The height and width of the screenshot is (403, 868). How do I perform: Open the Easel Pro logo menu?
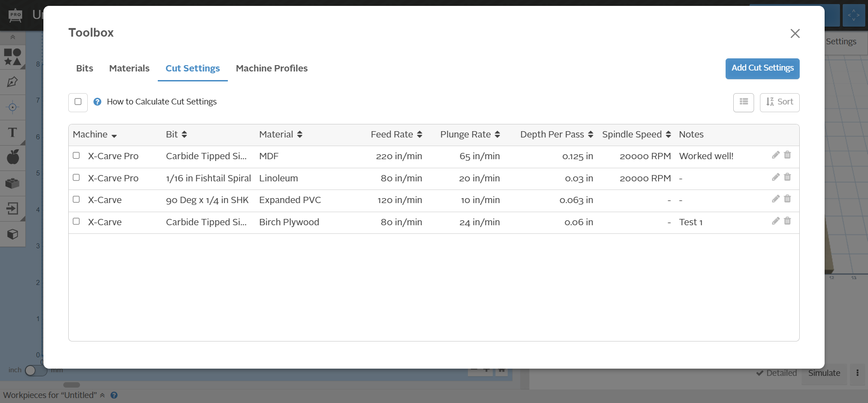[15, 15]
